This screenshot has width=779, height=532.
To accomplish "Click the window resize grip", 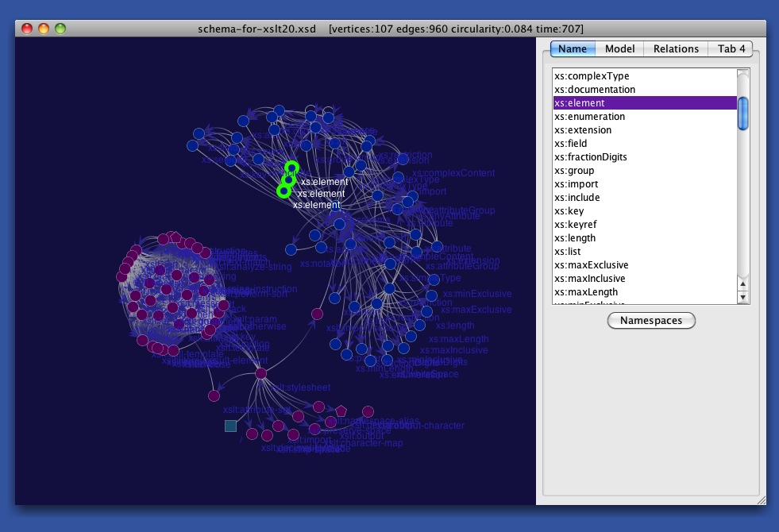I will point(762,501).
